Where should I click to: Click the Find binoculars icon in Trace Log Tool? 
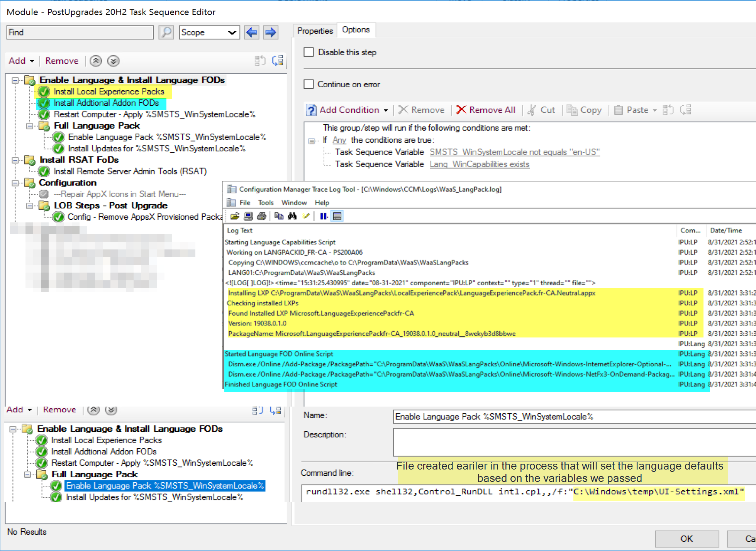click(292, 216)
